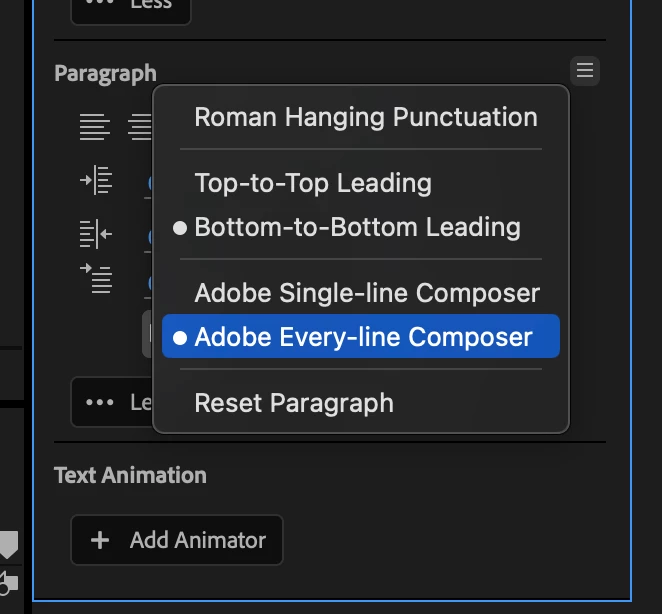662x614 pixels.
Task: Switch to Adobe Single-line Composer
Action: click(367, 293)
